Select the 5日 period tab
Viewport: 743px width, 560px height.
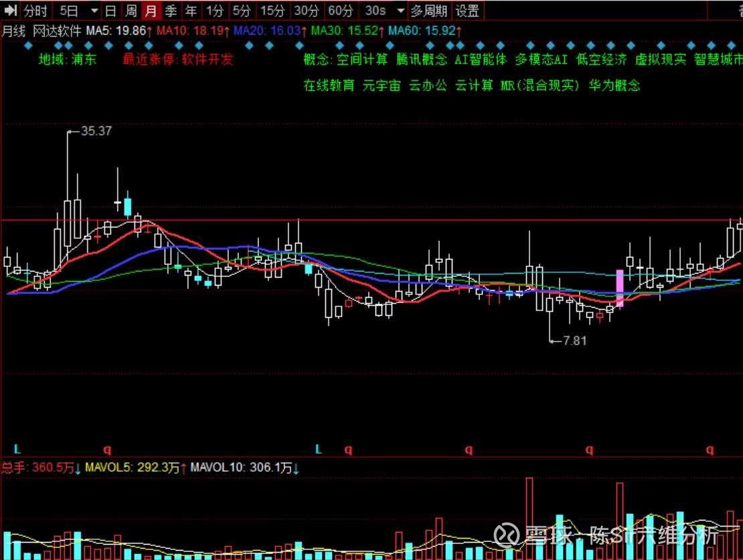point(69,11)
